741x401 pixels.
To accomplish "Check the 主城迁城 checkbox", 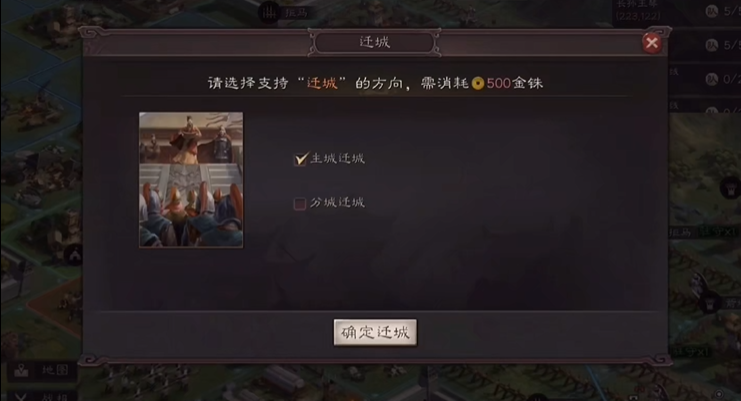I will point(300,159).
